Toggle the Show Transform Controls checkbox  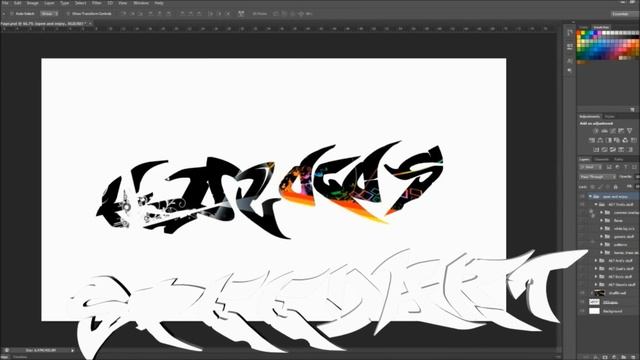pyautogui.click(x=68, y=13)
